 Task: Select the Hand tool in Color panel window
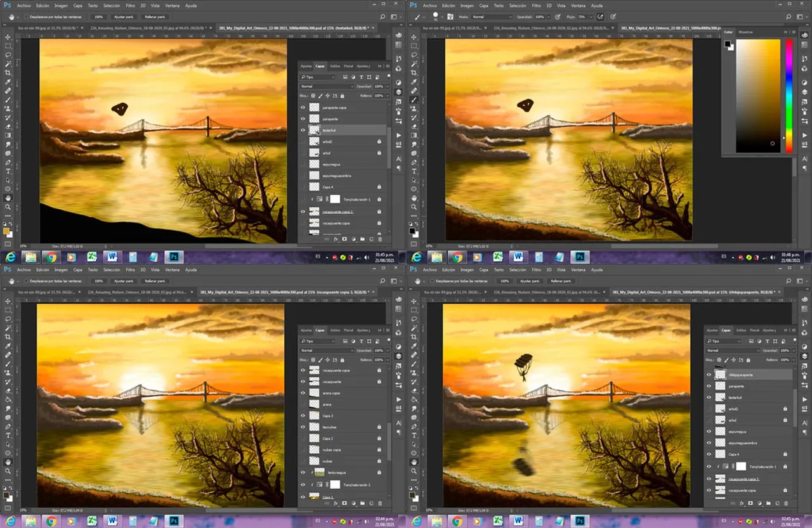click(414, 198)
